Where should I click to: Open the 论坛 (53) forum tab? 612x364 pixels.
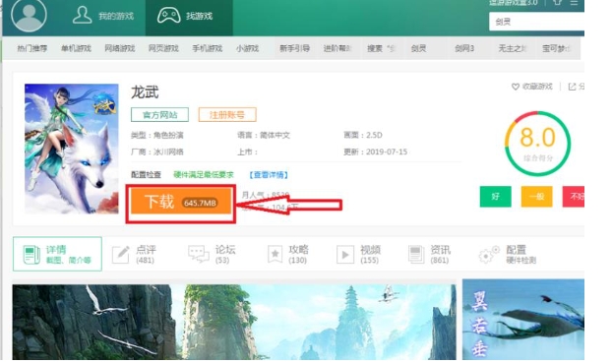pyautogui.click(x=212, y=254)
